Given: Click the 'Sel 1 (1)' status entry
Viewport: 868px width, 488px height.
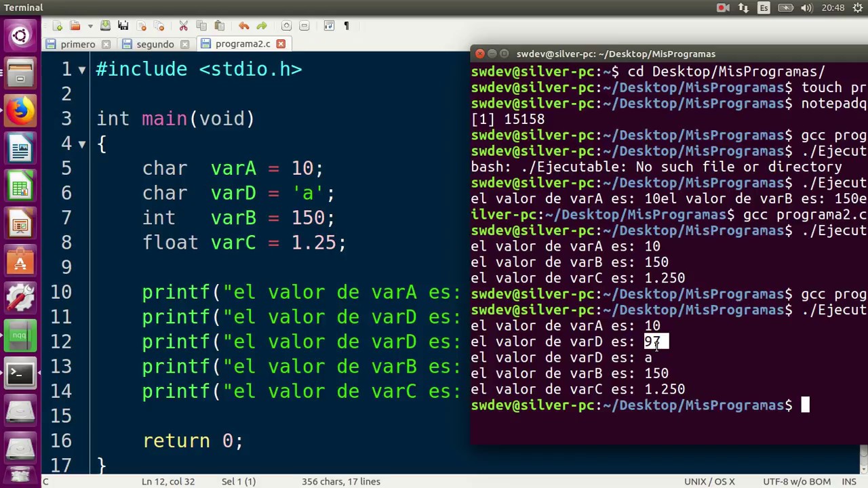Looking at the screenshot, I should tap(239, 481).
